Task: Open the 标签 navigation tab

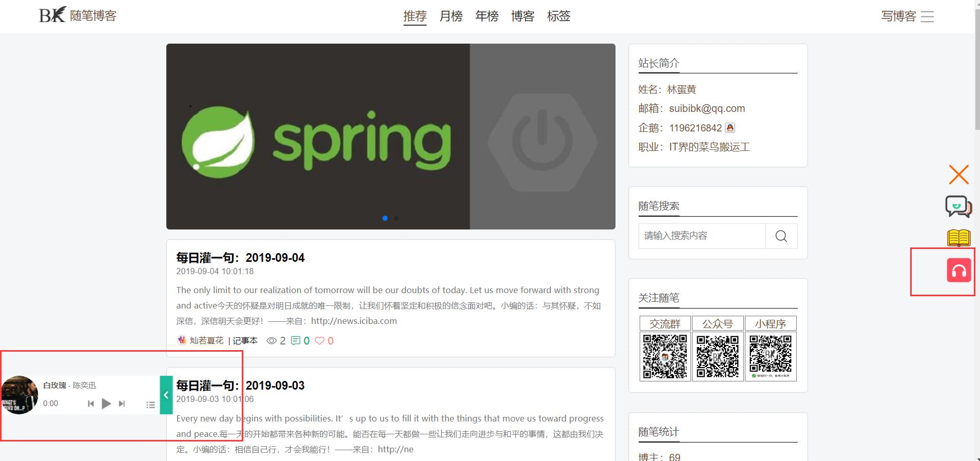Action: (559, 16)
